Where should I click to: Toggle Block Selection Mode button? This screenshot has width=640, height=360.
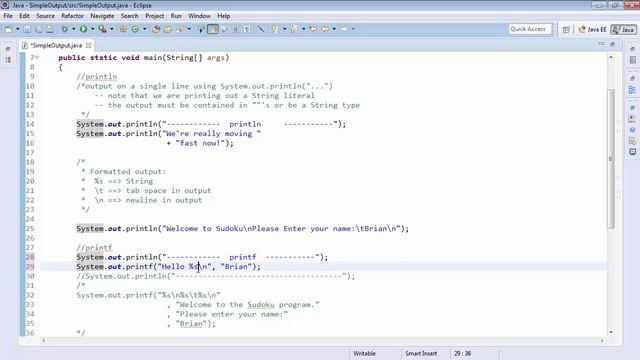click(x=236, y=29)
